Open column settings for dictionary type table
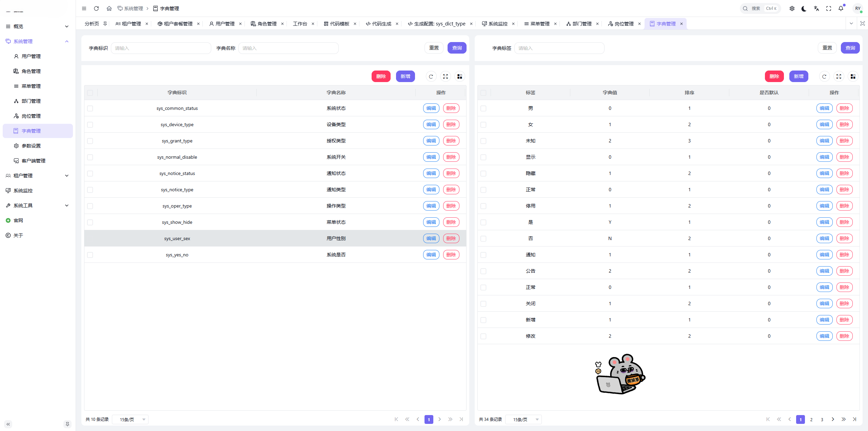This screenshot has height=431, width=868. (459, 77)
